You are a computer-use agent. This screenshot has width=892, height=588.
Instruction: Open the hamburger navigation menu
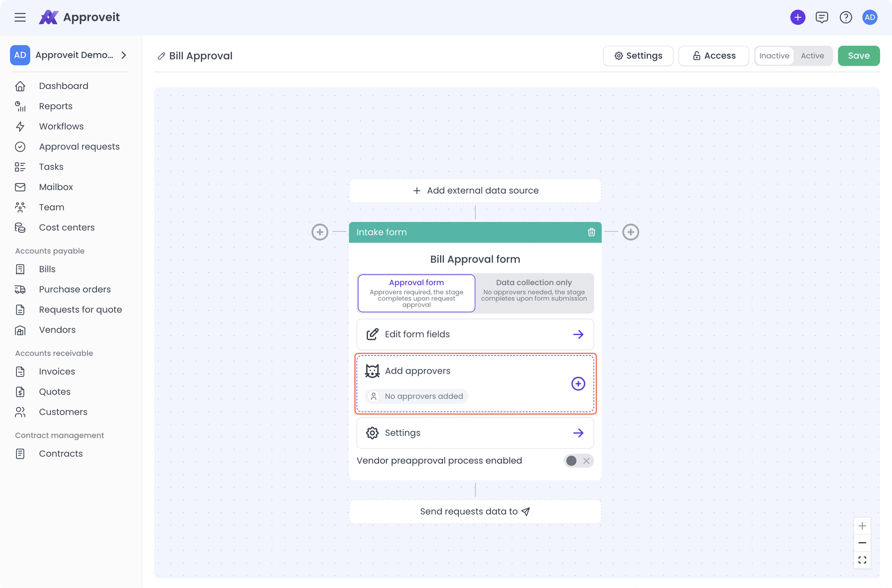(20, 17)
